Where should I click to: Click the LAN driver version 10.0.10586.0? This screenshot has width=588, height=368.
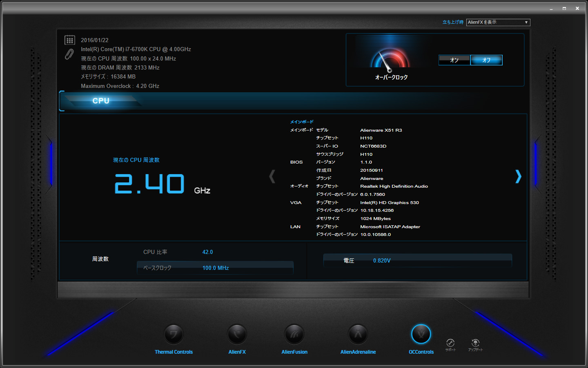click(376, 235)
